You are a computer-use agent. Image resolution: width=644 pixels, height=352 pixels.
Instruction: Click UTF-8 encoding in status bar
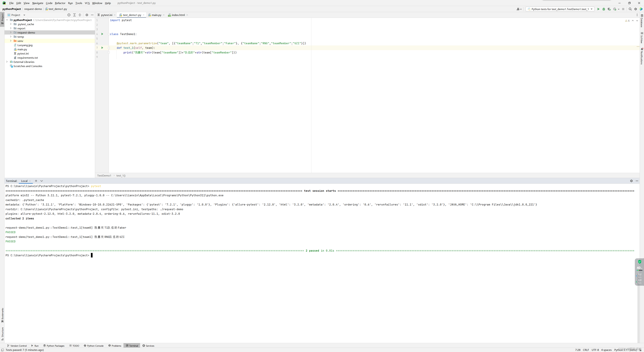(595, 350)
